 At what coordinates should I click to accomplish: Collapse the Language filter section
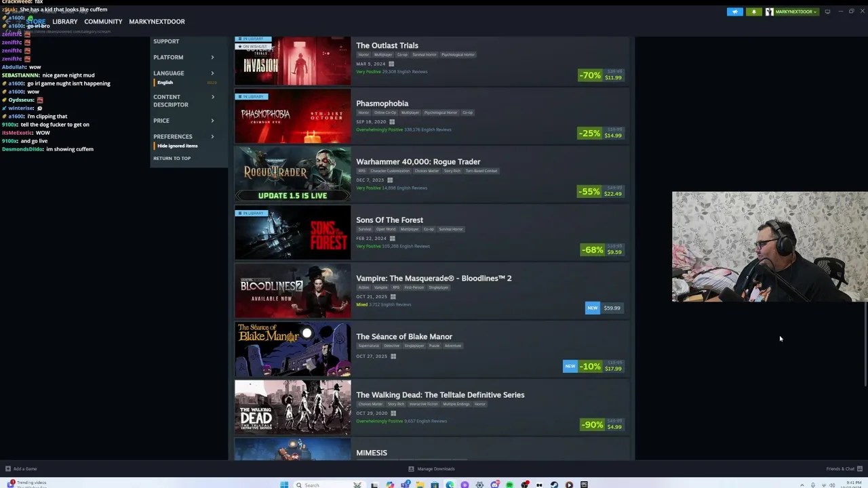(x=184, y=73)
